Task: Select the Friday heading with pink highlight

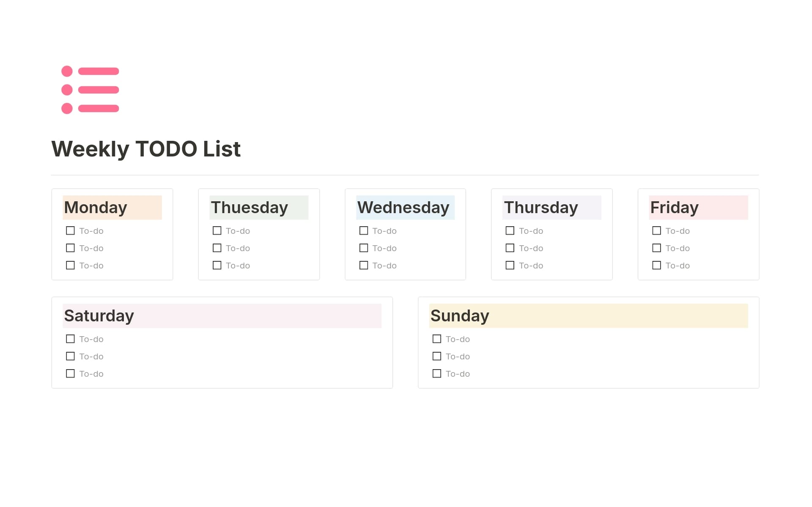Action: point(674,208)
